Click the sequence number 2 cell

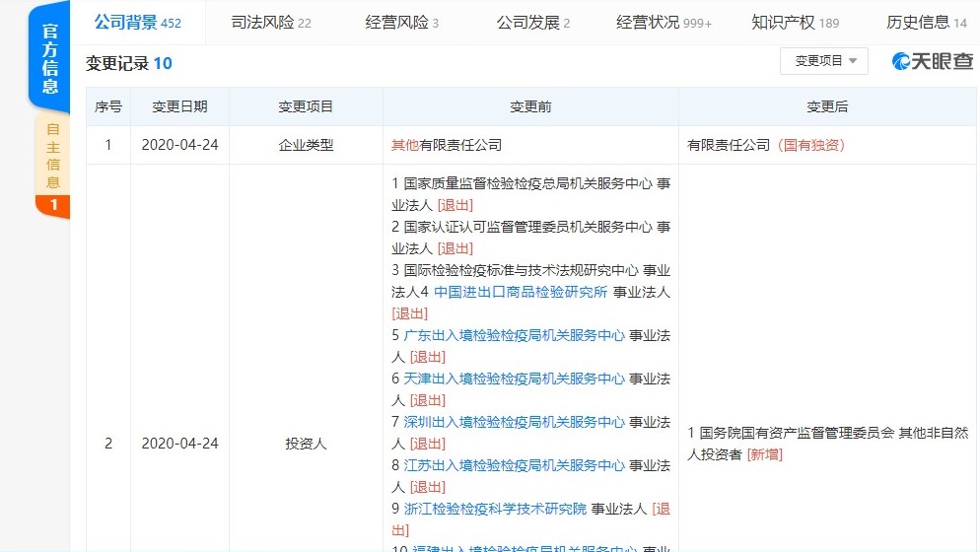click(x=108, y=444)
